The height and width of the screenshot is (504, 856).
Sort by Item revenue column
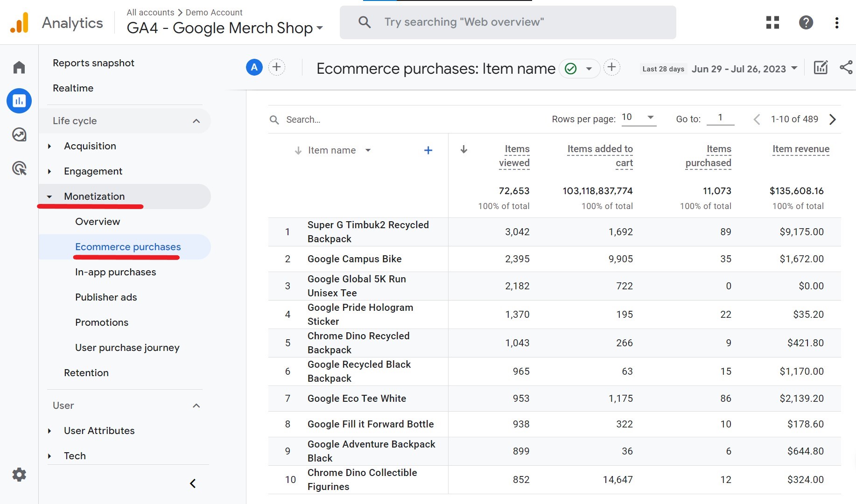point(801,149)
